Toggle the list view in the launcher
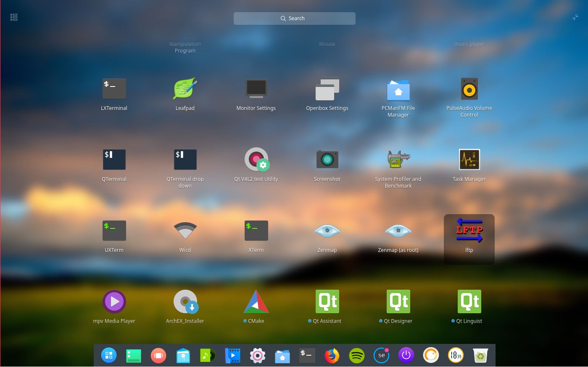 (14, 17)
